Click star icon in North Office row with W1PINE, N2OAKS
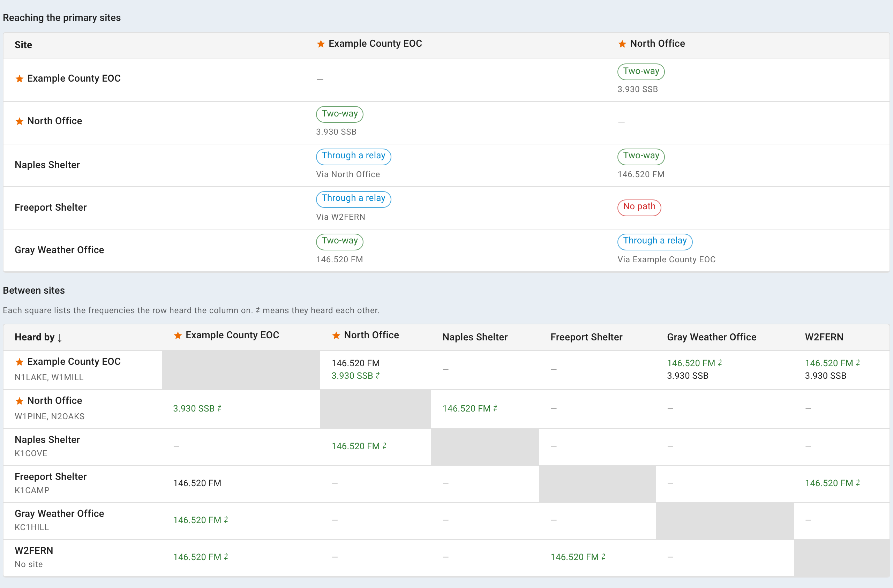This screenshot has width=893, height=588. point(20,401)
